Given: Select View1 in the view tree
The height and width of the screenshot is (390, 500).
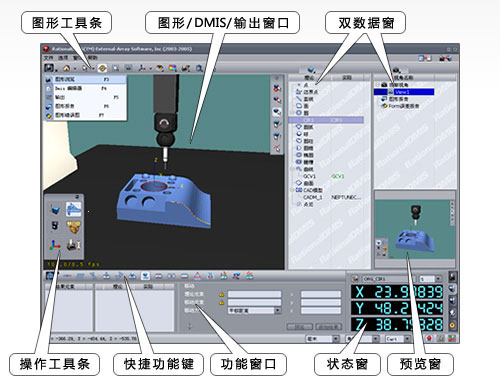Looking at the screenshot, I should pos(414,92).
